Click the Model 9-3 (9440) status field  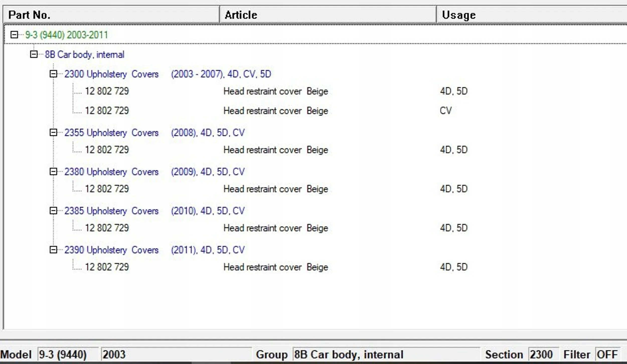67,354
